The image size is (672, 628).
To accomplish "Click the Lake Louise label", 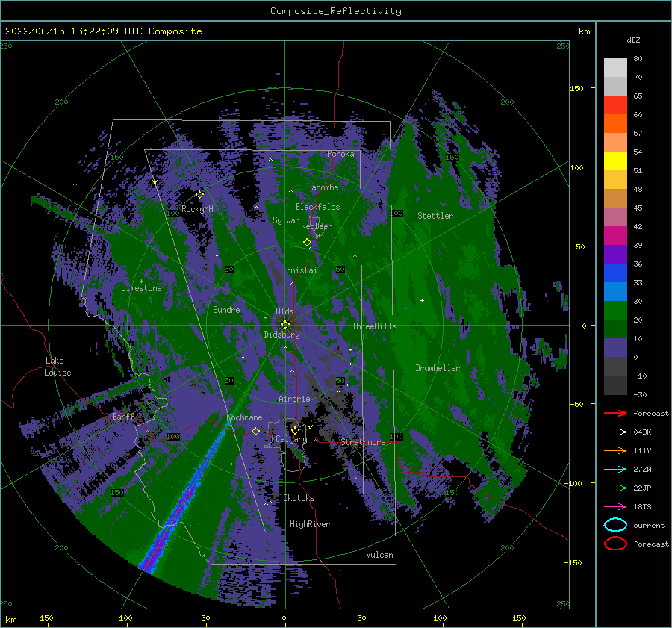I will [x=57, y=367].
